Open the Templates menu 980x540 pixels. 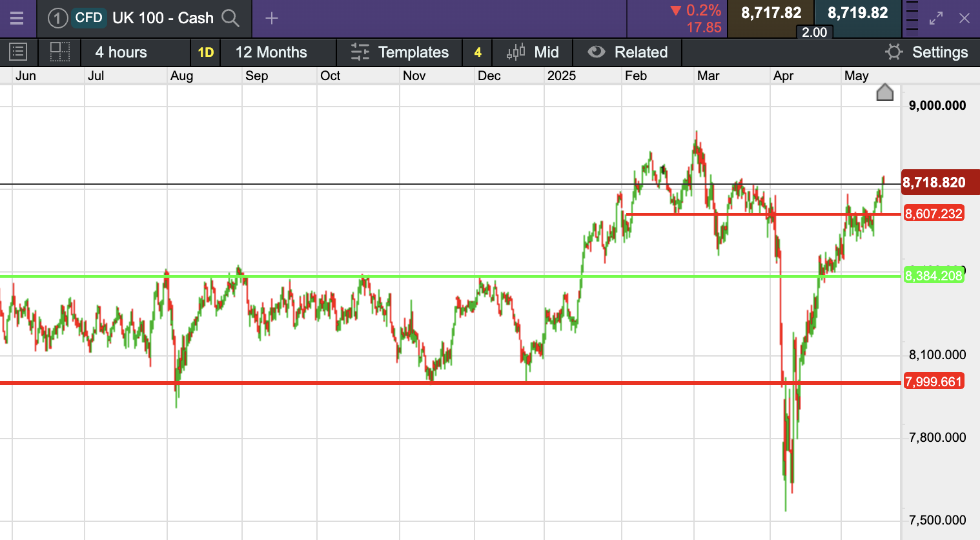pyautogui.click(x=400, y=52)
